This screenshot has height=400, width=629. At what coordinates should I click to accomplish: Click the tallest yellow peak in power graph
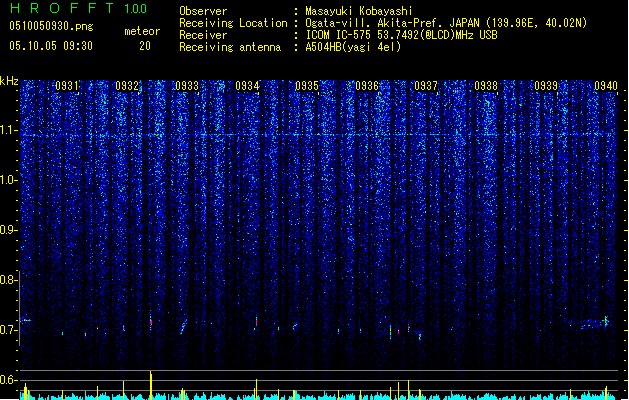click(x=151, y=385)
